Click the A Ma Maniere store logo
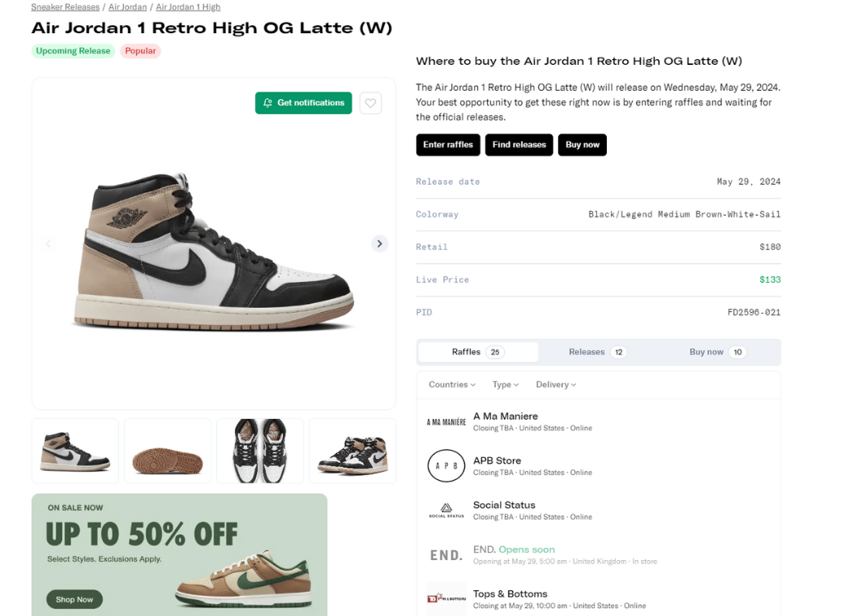Screen dimensions: 867x616 coord(446,421)
